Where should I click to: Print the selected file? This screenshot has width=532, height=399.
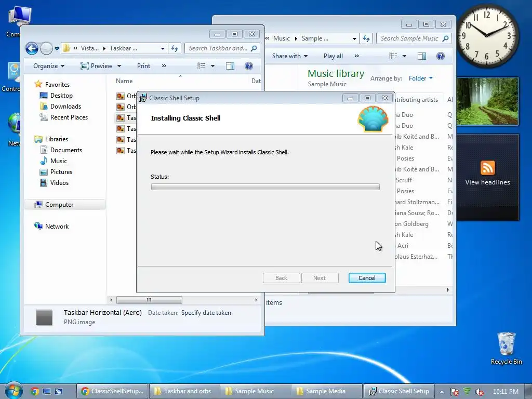pos(143,66)
